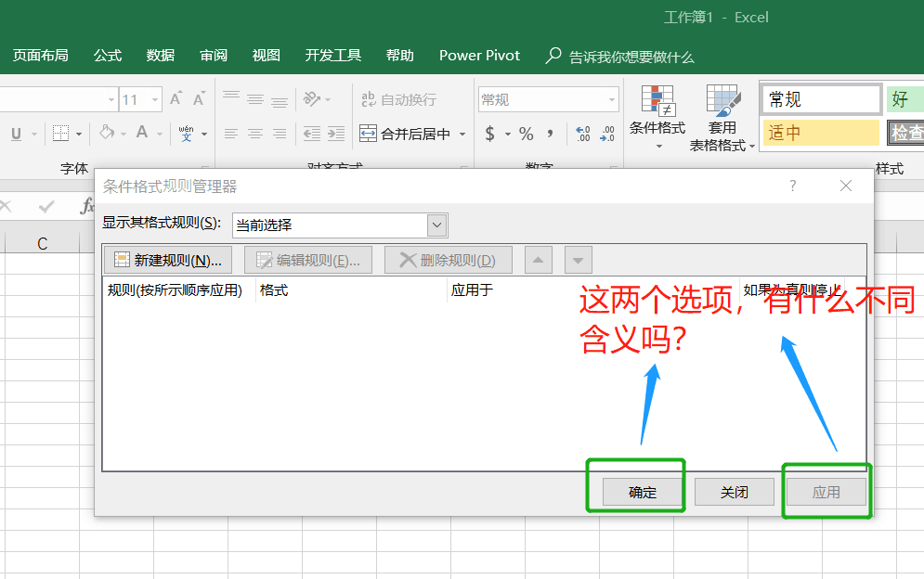The width and height of the screenshot is (924, 579).
Task: Close the 条件格式规则管理器 dialog
Action: coord(846,187)
